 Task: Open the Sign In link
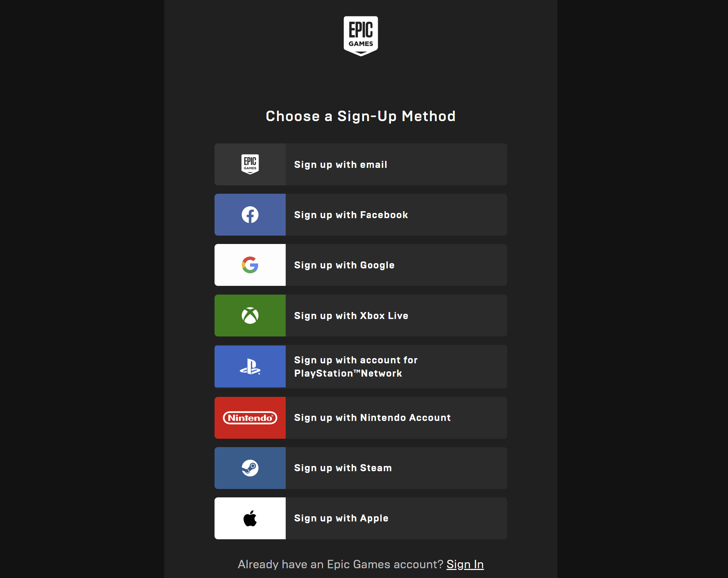pyautogui.click(x=465, y=564)
